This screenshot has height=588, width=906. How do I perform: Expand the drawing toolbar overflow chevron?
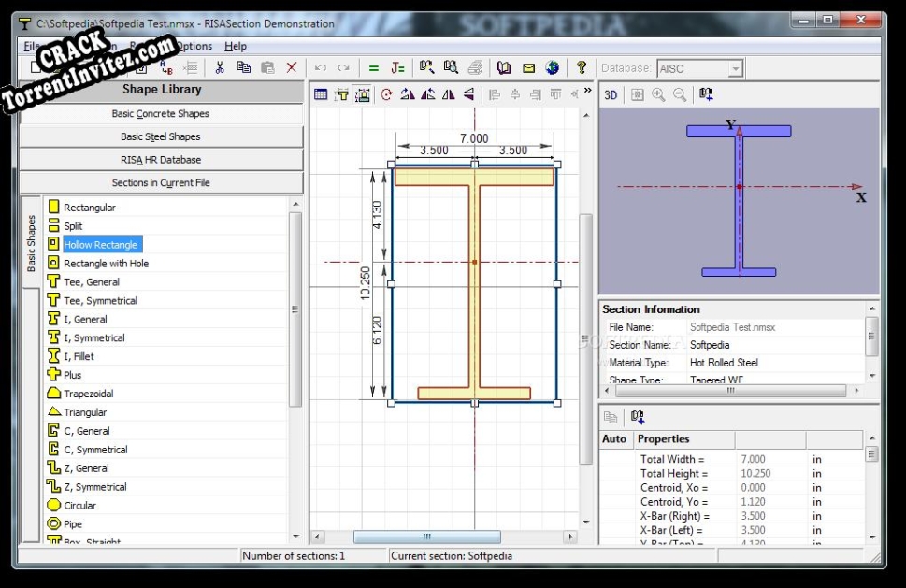click(x=587, y=90)
